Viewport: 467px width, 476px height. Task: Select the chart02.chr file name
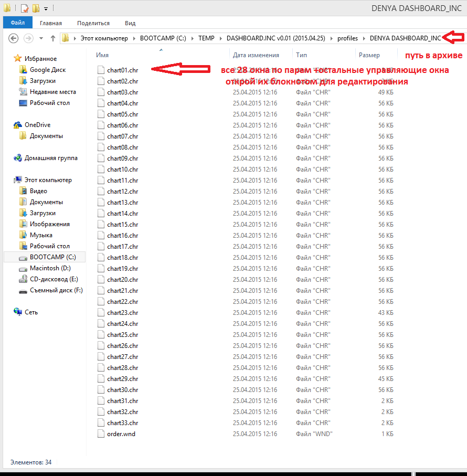click(123, 81)
